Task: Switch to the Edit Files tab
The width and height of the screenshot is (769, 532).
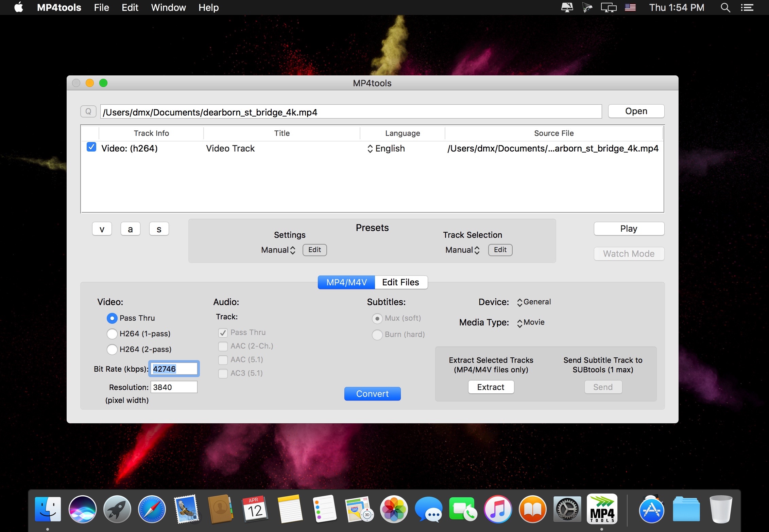Action: [x=401, y=282]
